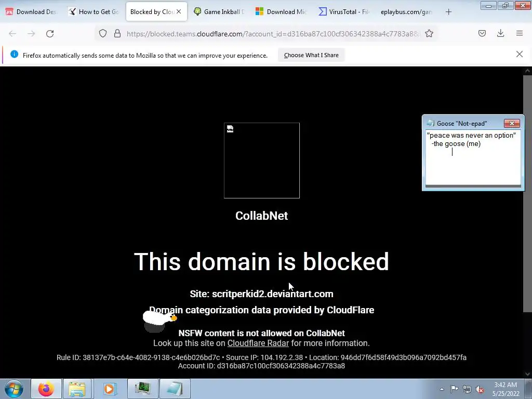Viewport: 532px width, 399px height.
Task: Open the tracking protection shield icon
Action: click(x=103, y=33)
